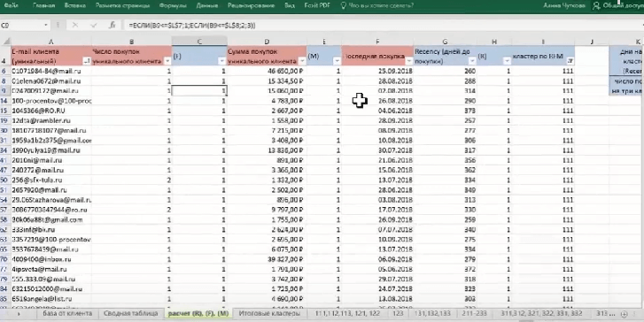Open the Разметка страницы tab
This screenshot has height=322, width=644.
[x=122, y=5]
